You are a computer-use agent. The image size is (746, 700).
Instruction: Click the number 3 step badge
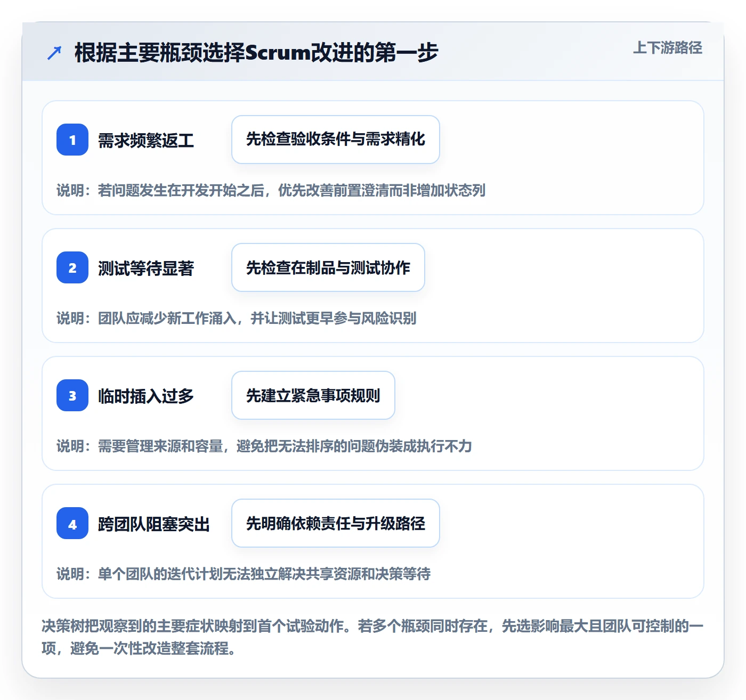point(72,395)
